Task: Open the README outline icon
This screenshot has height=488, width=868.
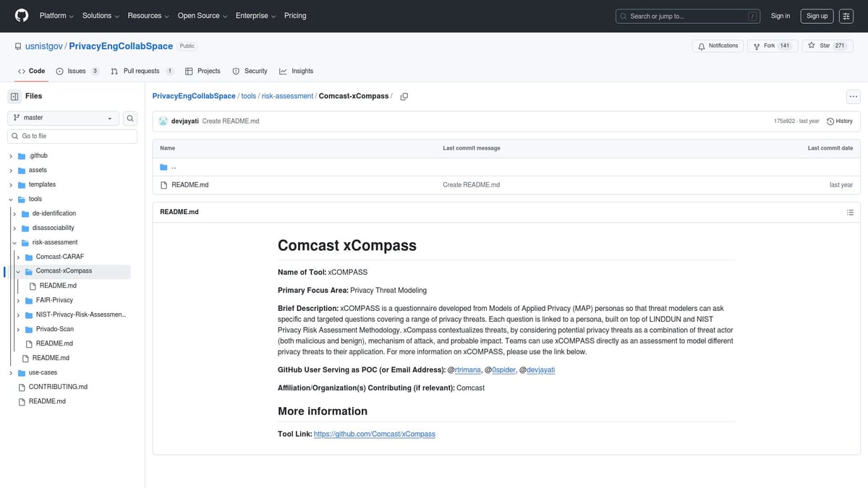Action: (850, 212)
